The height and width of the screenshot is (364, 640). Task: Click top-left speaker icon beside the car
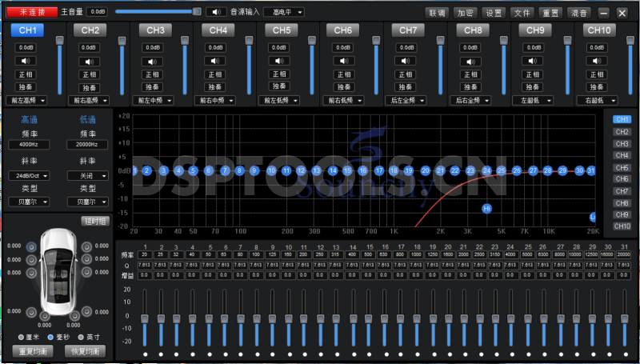pyautogui.click(x=31, y=247)
